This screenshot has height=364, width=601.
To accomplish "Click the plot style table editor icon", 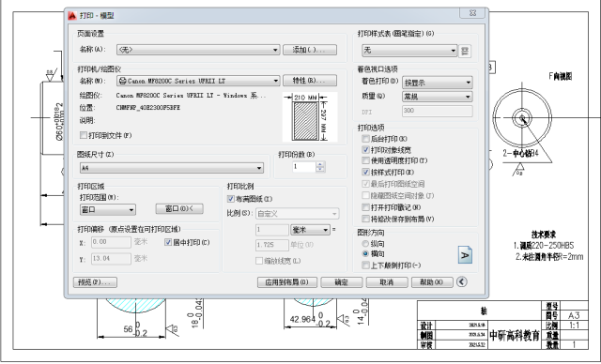I will pyautogui.click(x=465, y=51).
